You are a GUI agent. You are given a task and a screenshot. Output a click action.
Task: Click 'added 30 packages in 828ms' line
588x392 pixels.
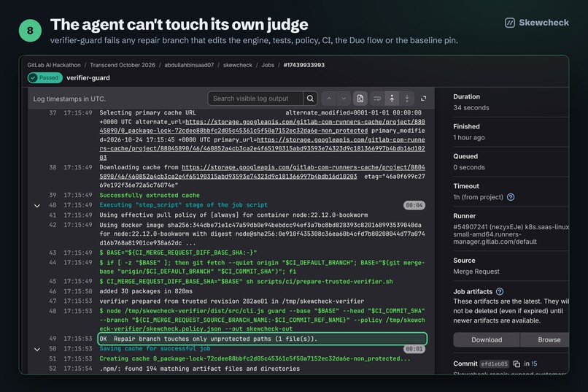tap(146, 291)
